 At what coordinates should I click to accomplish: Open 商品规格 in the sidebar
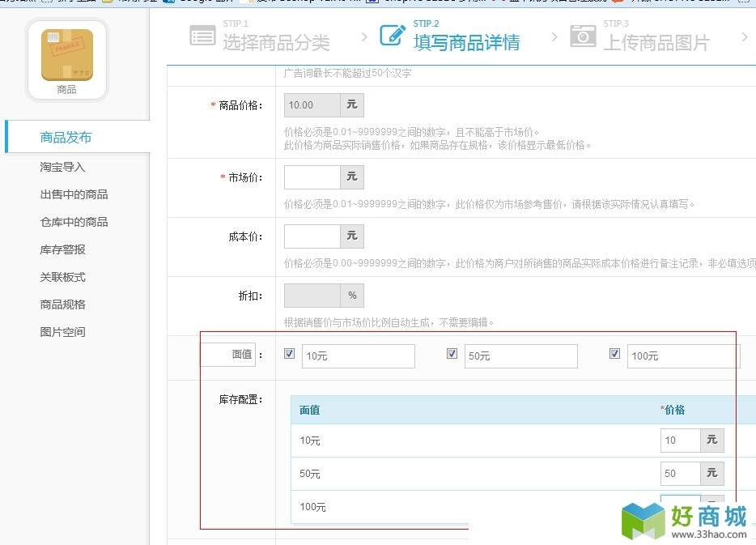[x=62, y=304]
